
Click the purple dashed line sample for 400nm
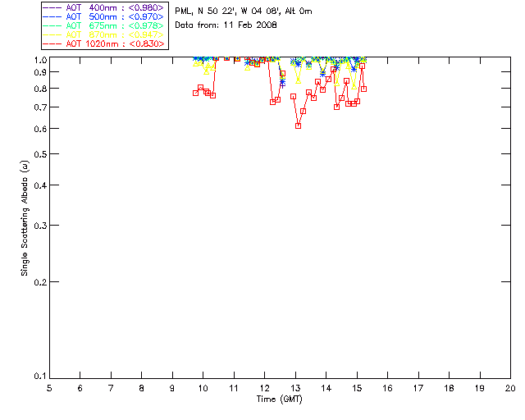point(52,7)
